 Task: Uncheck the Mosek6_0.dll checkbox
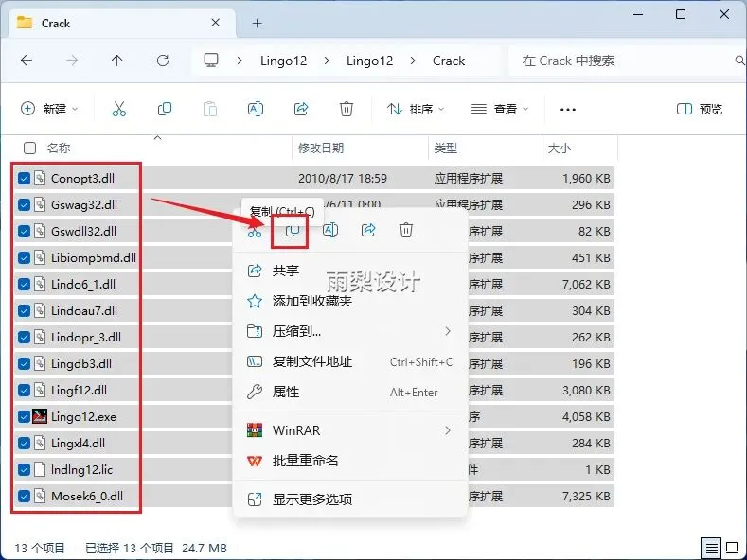[x=25, y=497]
